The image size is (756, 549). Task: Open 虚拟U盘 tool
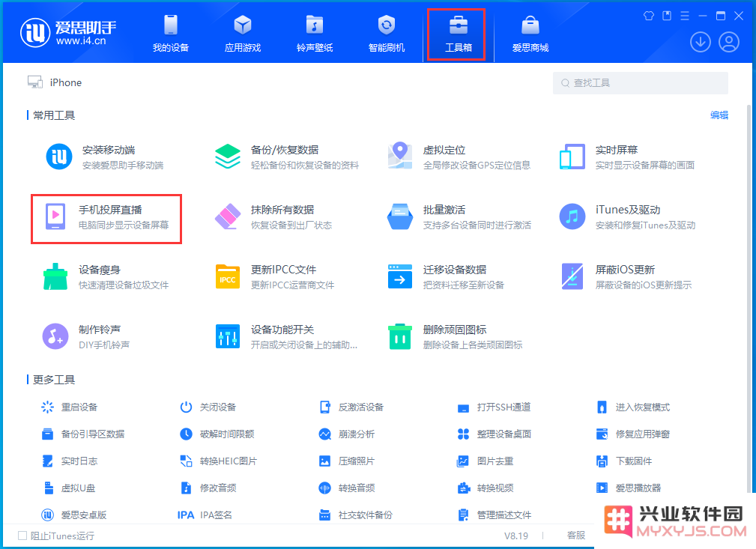tap(68, 488)
